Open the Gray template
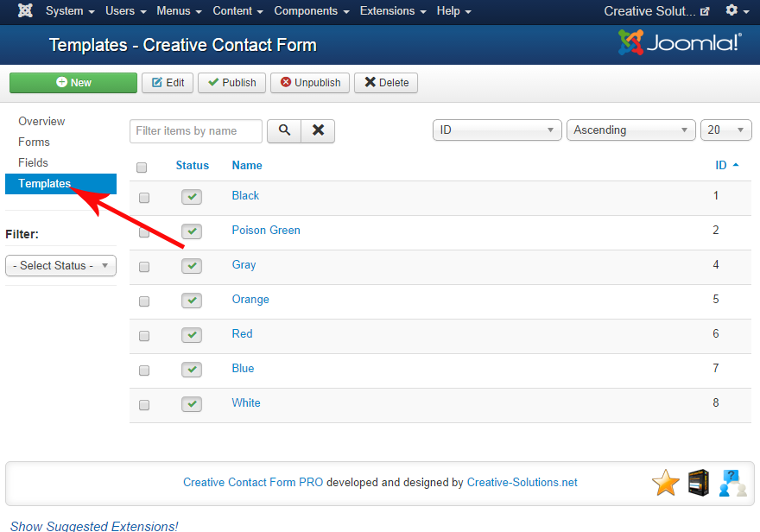Viewport: 760px width, 532px height. coord(244,264)
